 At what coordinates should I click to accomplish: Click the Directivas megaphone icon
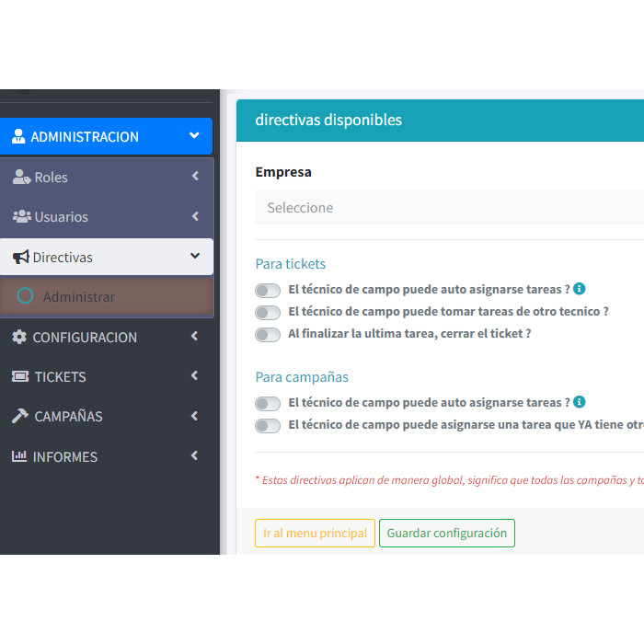coord(20,258)
